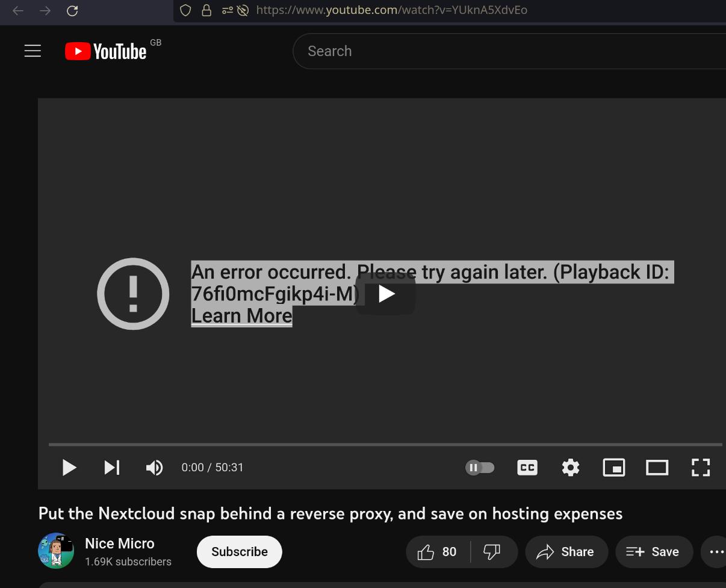Switch to theater mode
This screenshot has height=588, width=726.
pos(657,468)
